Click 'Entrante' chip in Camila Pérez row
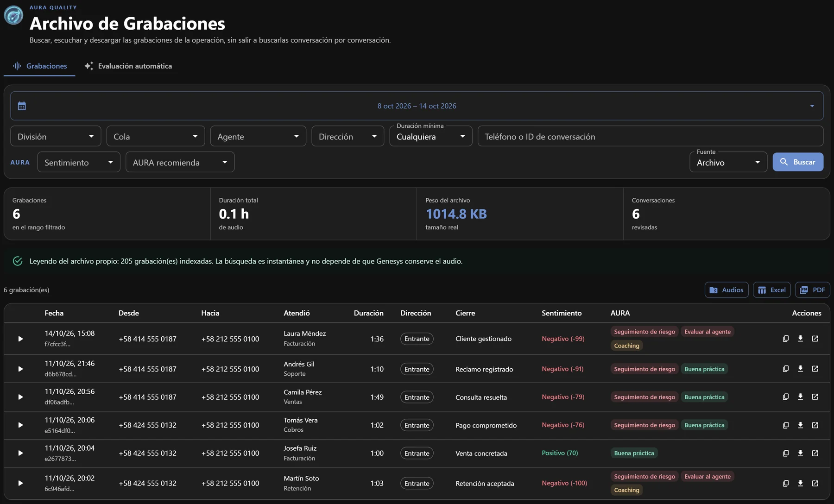This screenshot has width=834, height=504. (417, 397)
